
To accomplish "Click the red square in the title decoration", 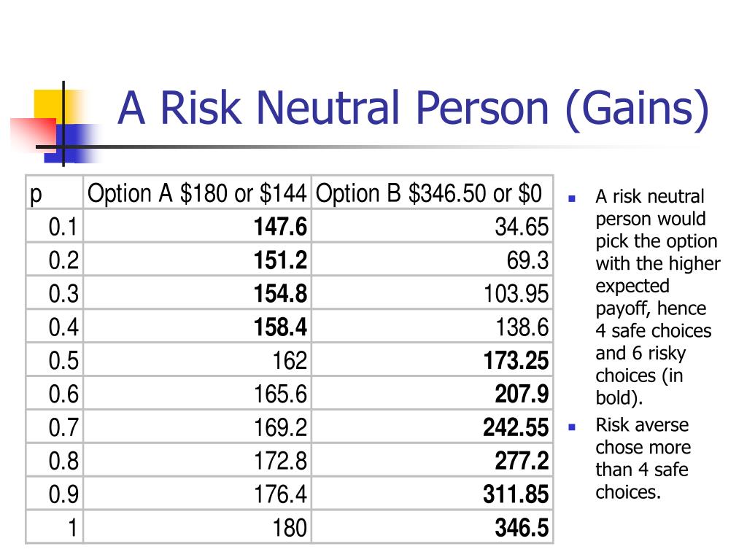I will coord(33,134).
